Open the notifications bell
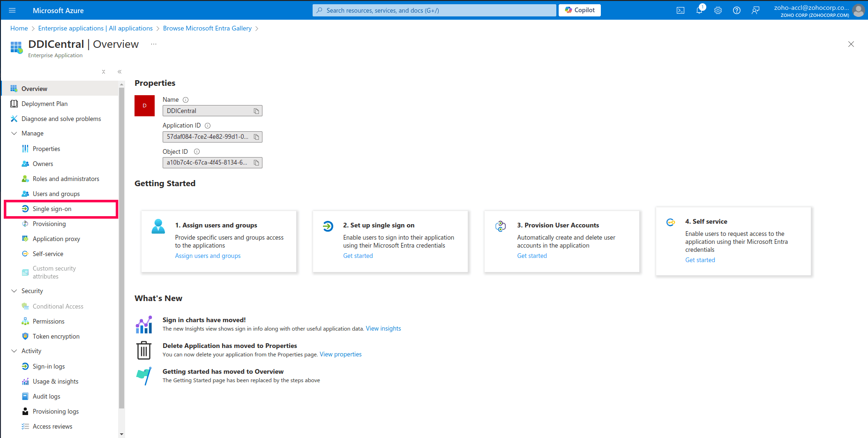Image resolution: width=868 pixels, height=438 pixels. (x=699, y=10)
